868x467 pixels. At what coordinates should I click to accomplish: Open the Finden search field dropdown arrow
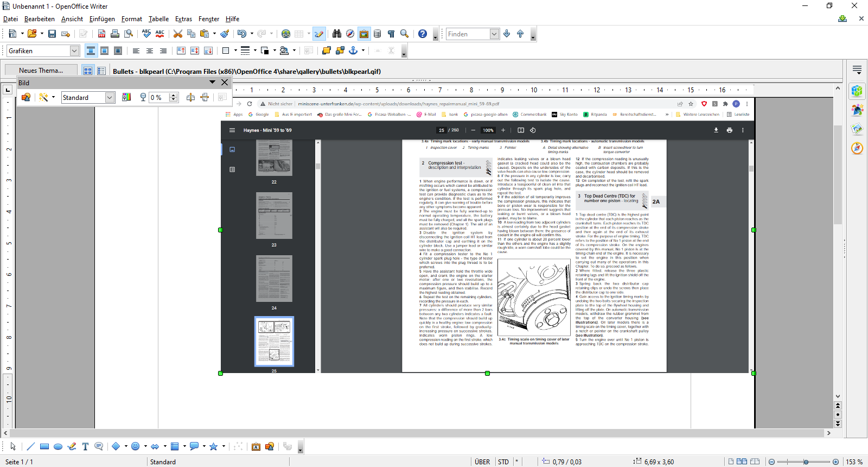tap(494, 34)
